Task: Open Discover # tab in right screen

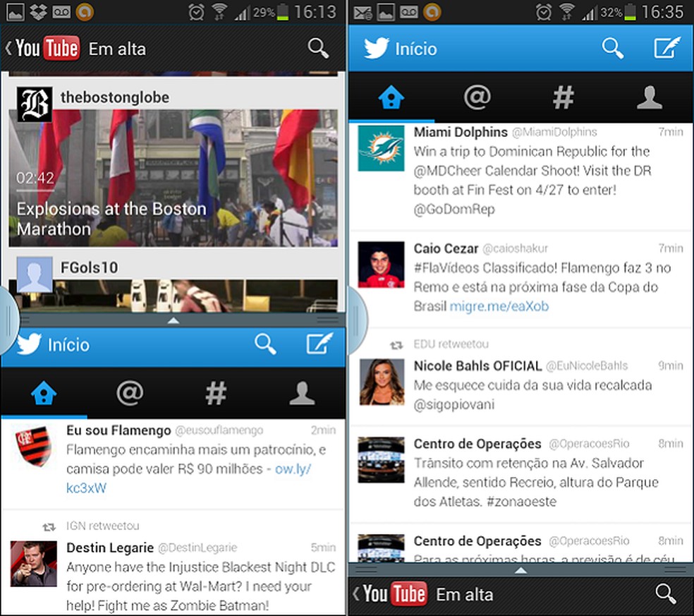Action: (x=564, y=97)
